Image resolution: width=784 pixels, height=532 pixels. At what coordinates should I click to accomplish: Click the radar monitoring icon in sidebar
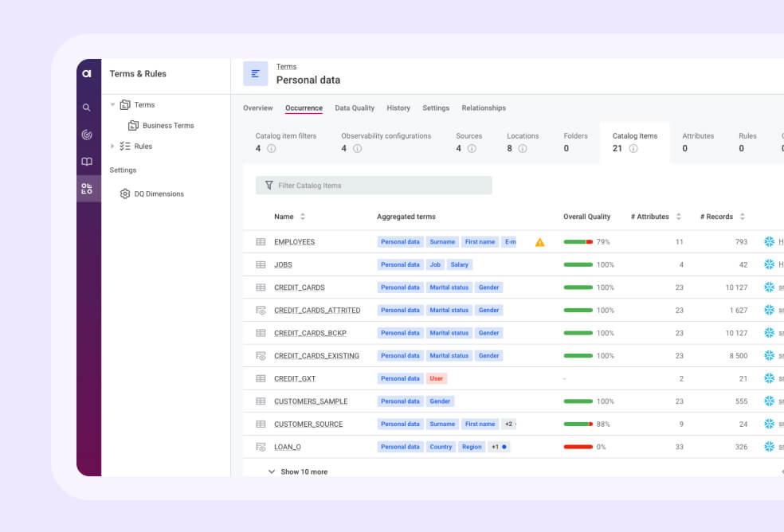point(87,135)
